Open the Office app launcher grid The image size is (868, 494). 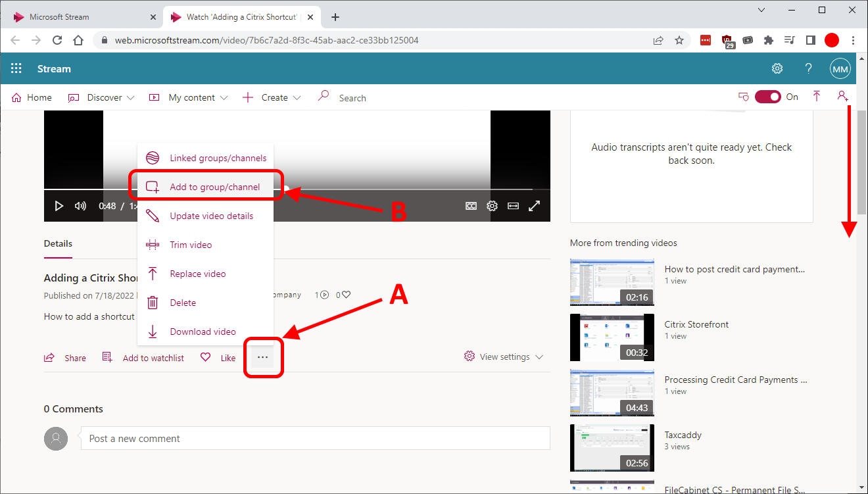[16, 68]
